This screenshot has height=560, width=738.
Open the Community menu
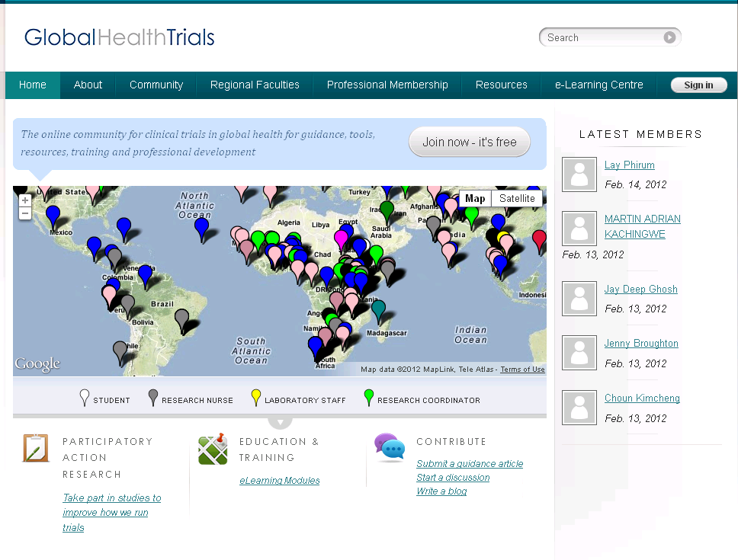[x=156, y=85]
